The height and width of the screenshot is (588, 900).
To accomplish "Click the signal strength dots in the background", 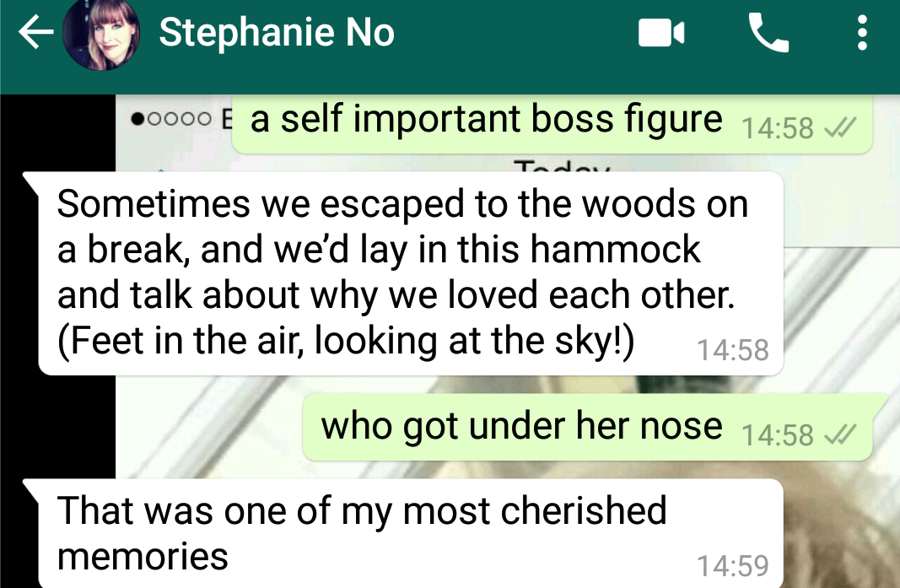I will [171, 119].
